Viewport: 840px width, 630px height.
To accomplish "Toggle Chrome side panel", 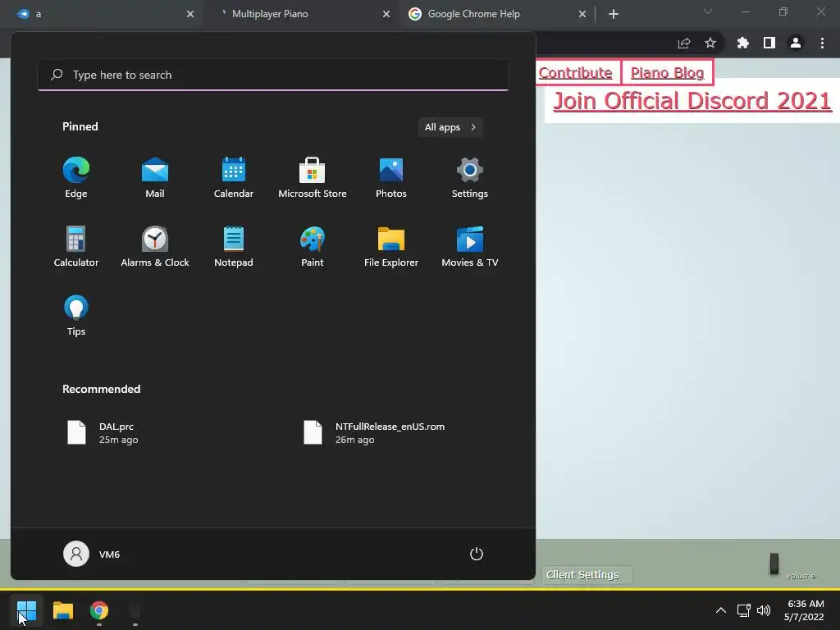I will pyautogui.click(x=769, y=43).
